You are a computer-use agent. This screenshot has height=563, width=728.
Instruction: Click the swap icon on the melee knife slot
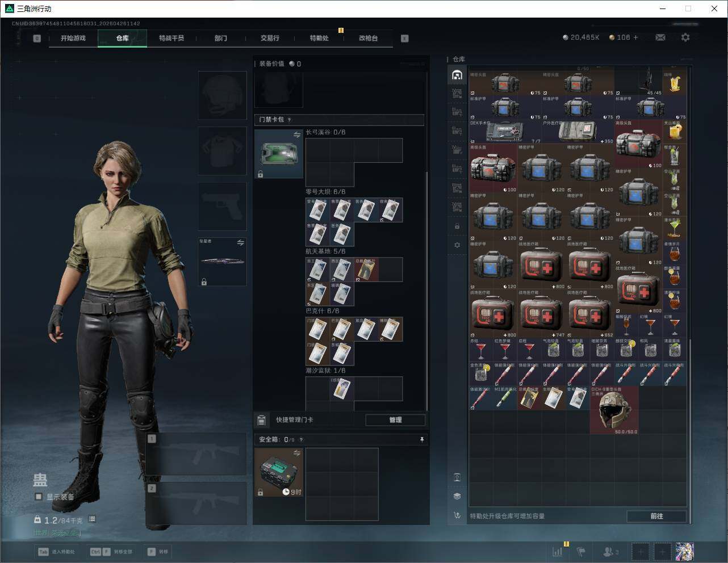(241, 242)
